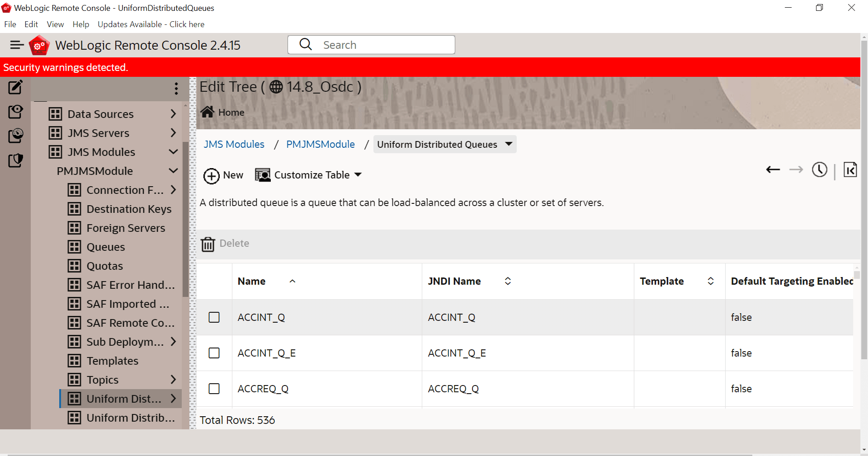Collapse the PMJMSModule tree node

tap(173, 171)
